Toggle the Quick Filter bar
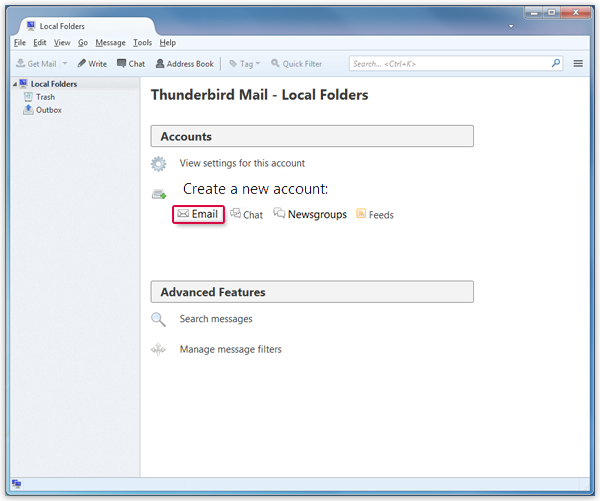Screen dimensions: 600x501 (x=296, y=64)
